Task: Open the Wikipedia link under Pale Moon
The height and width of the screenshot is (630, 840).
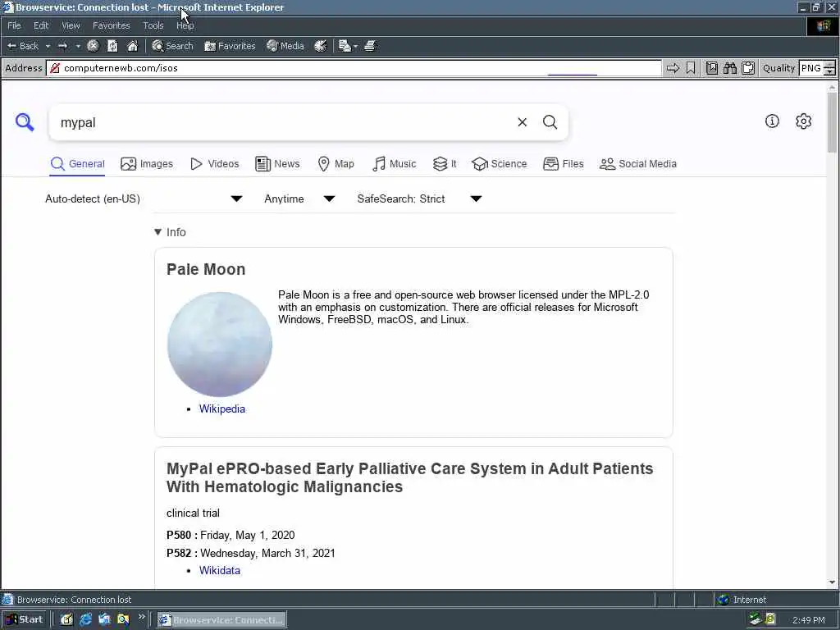Action: click(221, 409)
